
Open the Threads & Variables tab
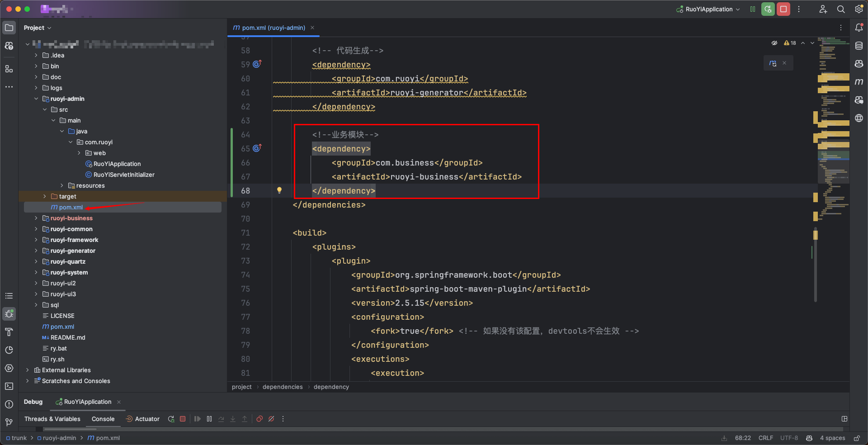52,419
